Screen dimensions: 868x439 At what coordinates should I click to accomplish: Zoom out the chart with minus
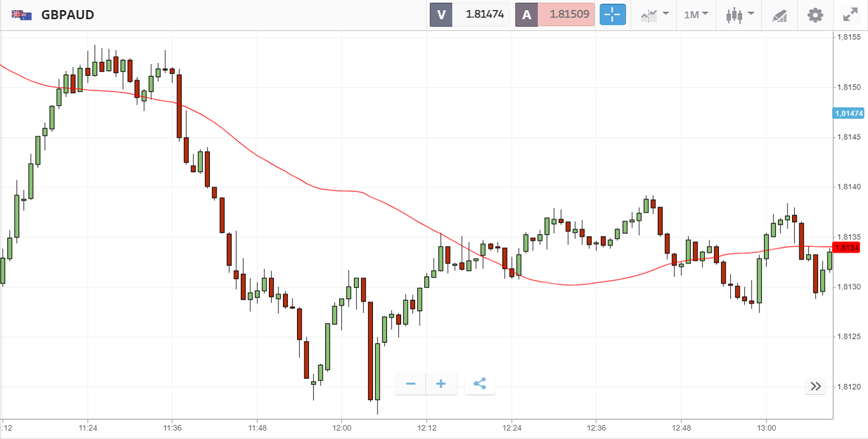click(x=411, y=384)
